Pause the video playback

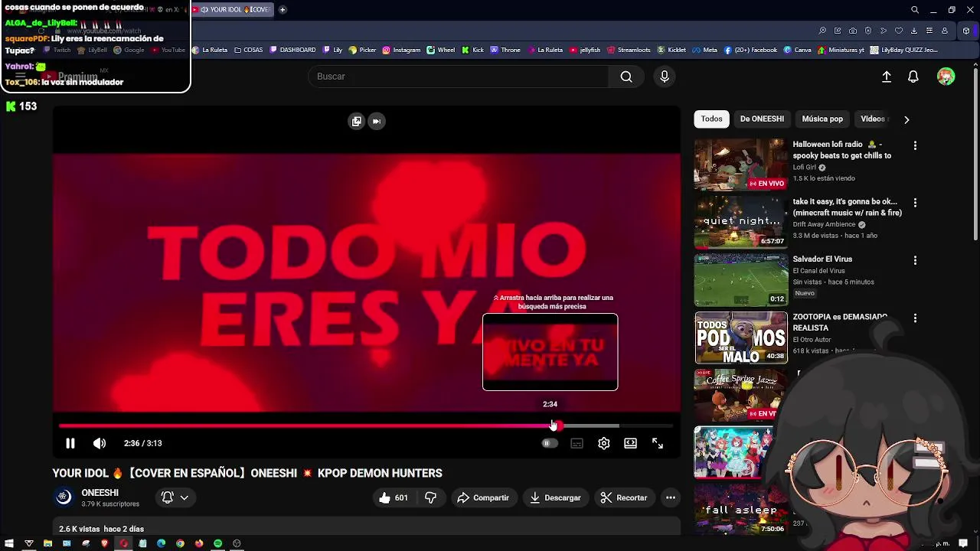click(x=70, y=443)
